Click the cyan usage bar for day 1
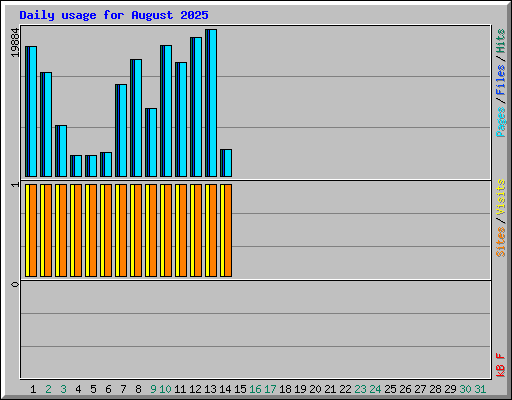Viewport: 512px width, 400px height. [x=33, y=111]
